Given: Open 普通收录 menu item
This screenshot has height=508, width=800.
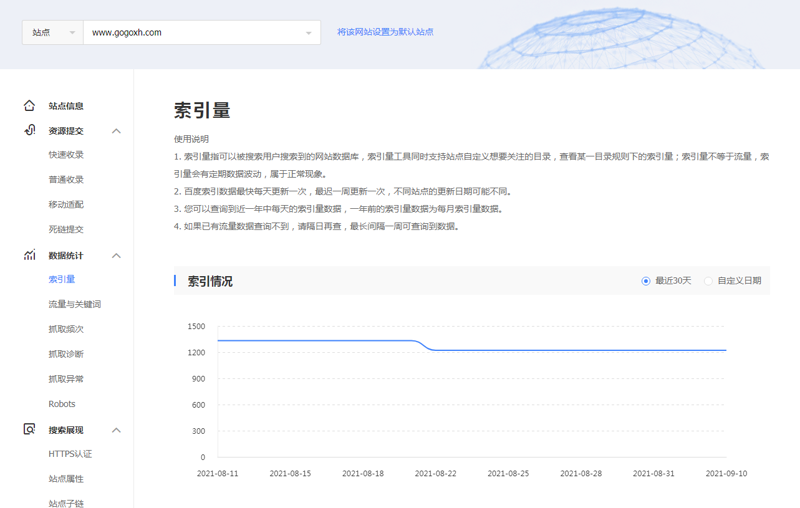Looking at the screenshot, I should (x=66, y=180).
